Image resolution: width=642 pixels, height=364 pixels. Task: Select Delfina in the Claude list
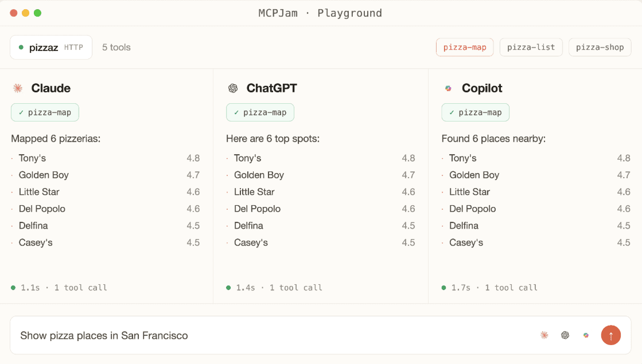pos(33,226)
